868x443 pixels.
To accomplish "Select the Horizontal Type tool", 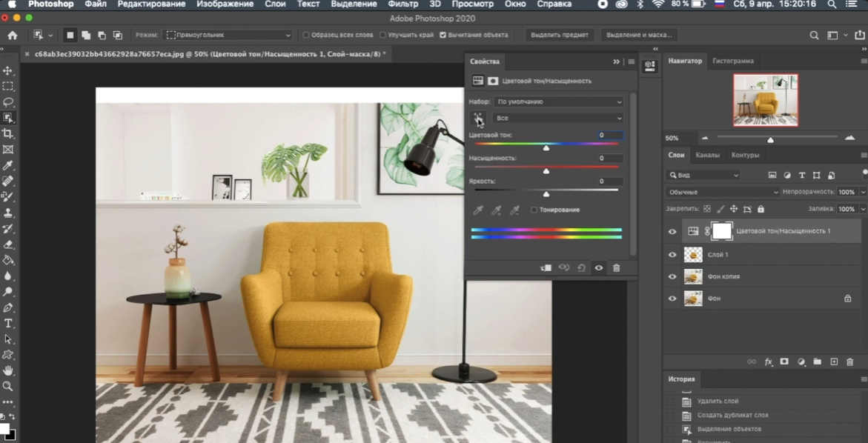I will coord(7,324).
